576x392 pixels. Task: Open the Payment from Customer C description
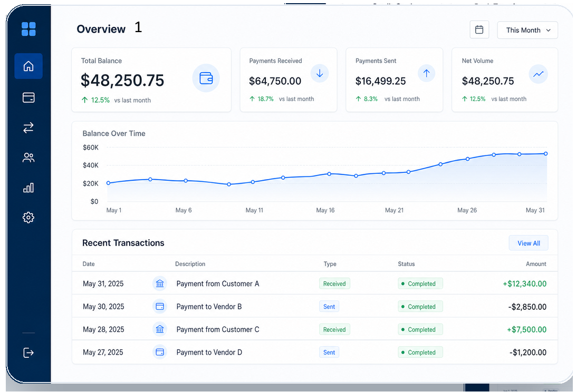[218, 330]
